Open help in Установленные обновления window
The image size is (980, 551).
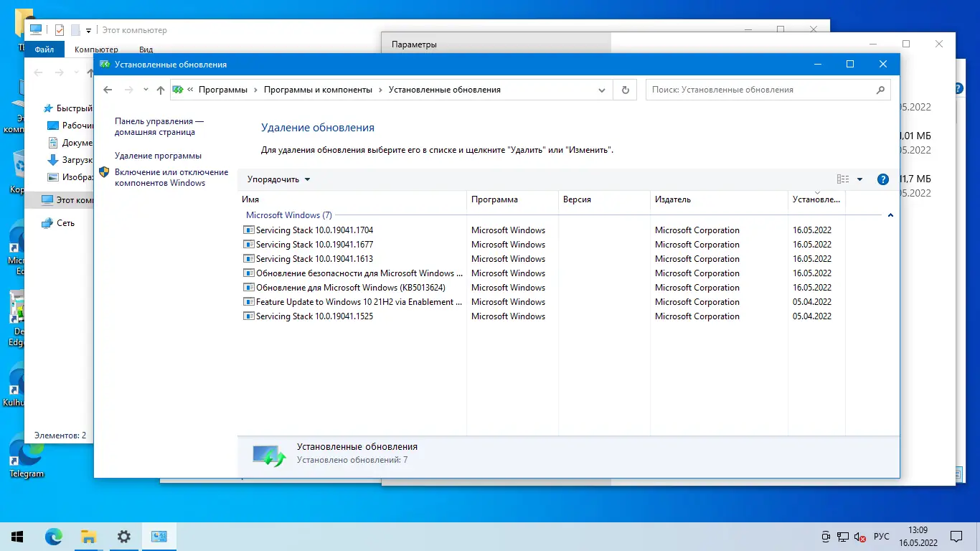coord(883,179)
